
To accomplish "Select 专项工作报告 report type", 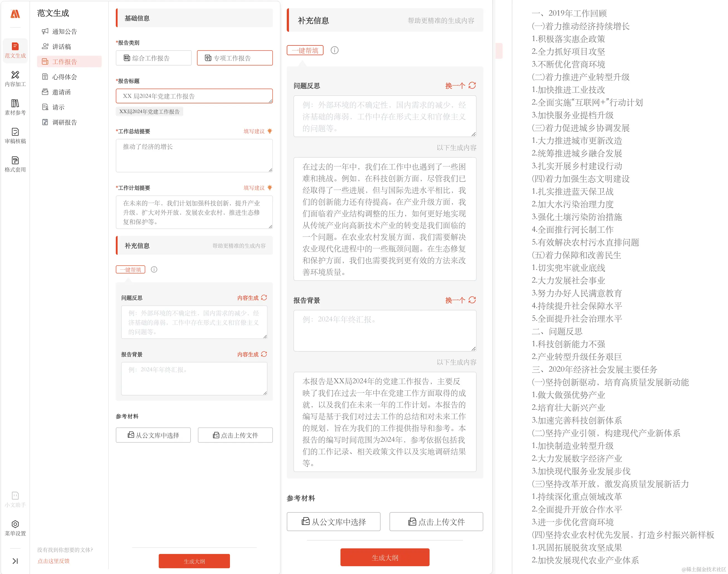I will pos(234,58).
